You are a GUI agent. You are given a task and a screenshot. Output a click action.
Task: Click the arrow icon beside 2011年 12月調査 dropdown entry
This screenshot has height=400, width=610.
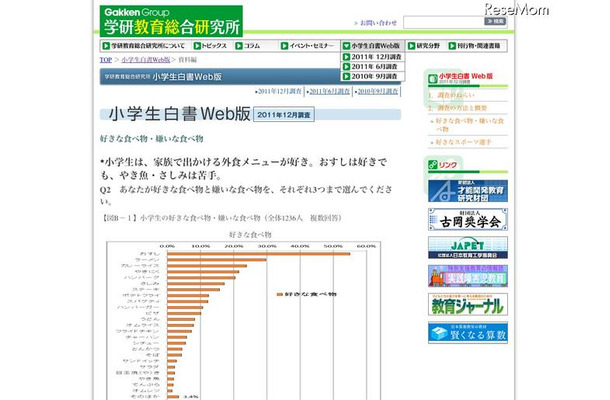pos(346,57)
